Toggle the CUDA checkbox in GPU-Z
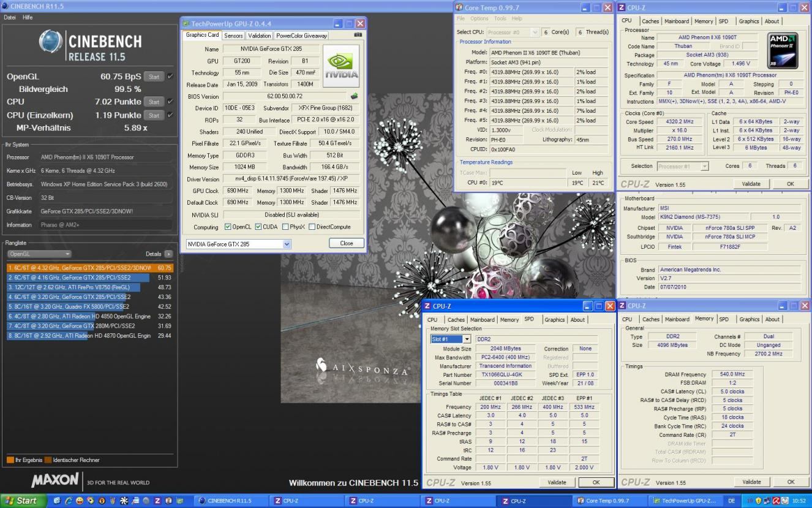This screenshot has width=812, height=508. click(258, 227)
